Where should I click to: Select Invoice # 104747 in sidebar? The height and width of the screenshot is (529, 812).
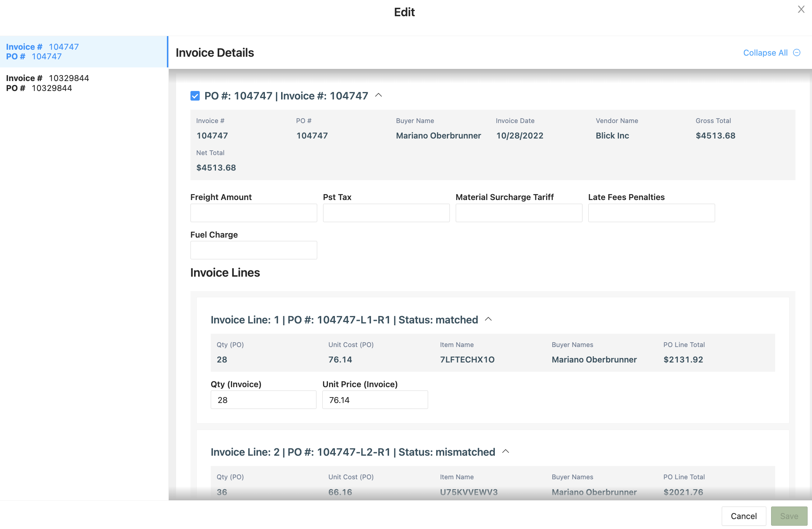pyautogui.click(x=84, y=52)
